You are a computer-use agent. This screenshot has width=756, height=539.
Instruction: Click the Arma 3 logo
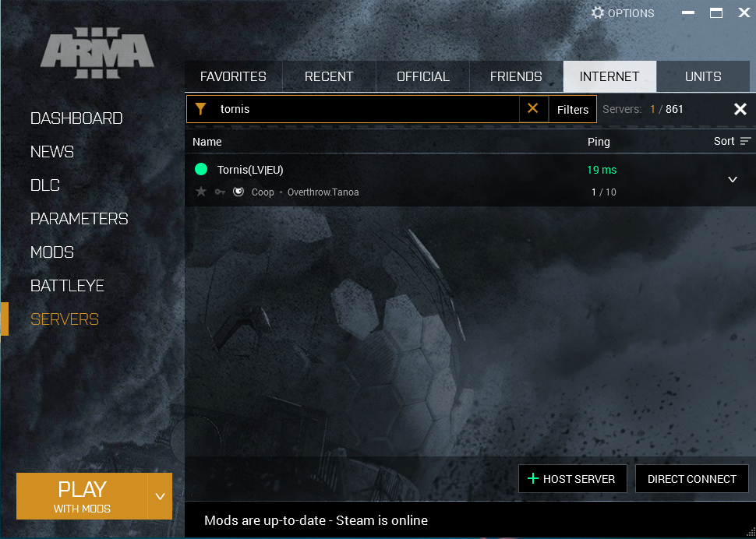click(97, 55)
